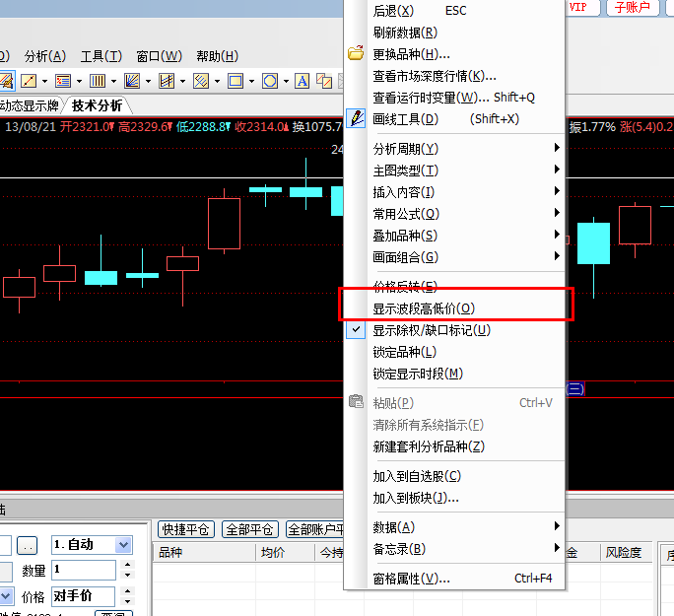Select 锁定品种(L) menu entry
The width and height of the screenshot is (674, 616).
pos(455,352)
